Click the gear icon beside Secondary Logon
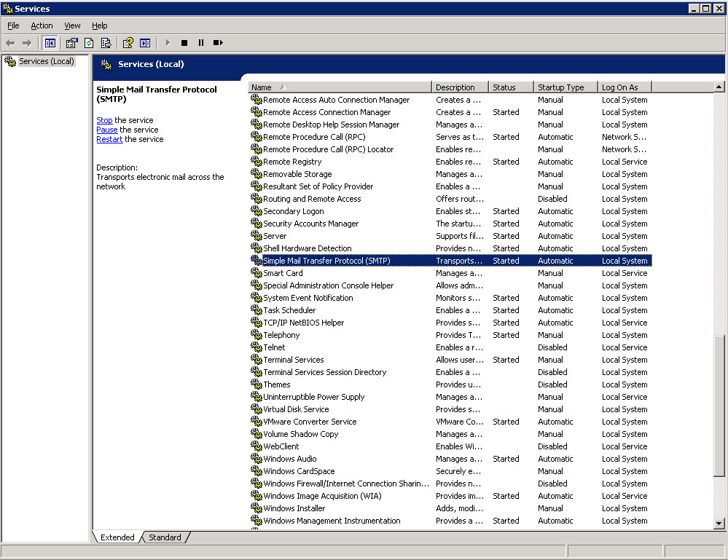 pyautogui.click(x=257, y=210)
